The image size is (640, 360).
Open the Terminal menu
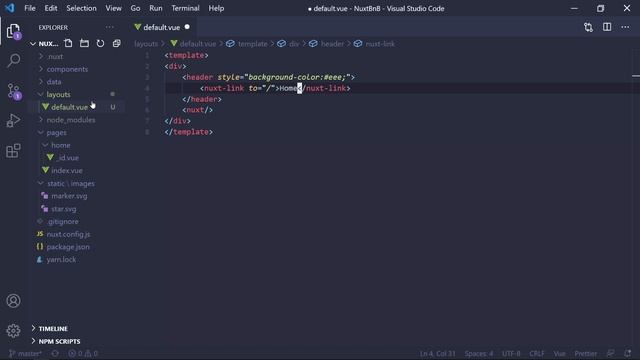(185, 8)
